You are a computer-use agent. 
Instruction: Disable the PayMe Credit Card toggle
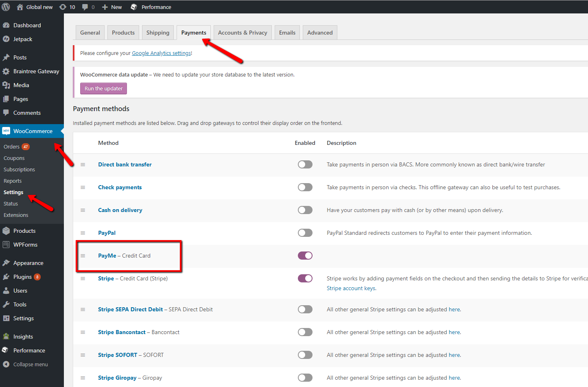[305, 256]
